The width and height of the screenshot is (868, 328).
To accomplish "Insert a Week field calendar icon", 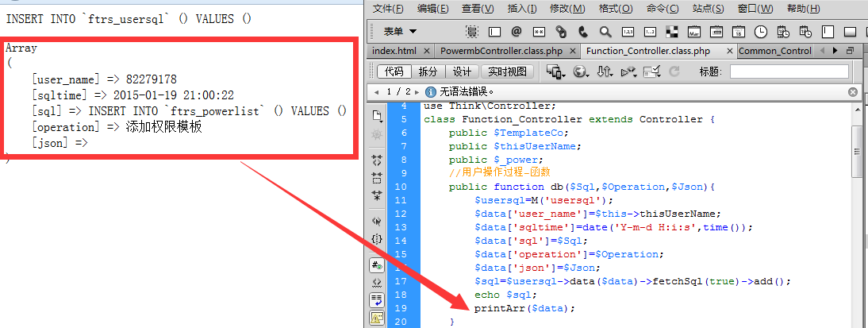I will pos(716,32).
